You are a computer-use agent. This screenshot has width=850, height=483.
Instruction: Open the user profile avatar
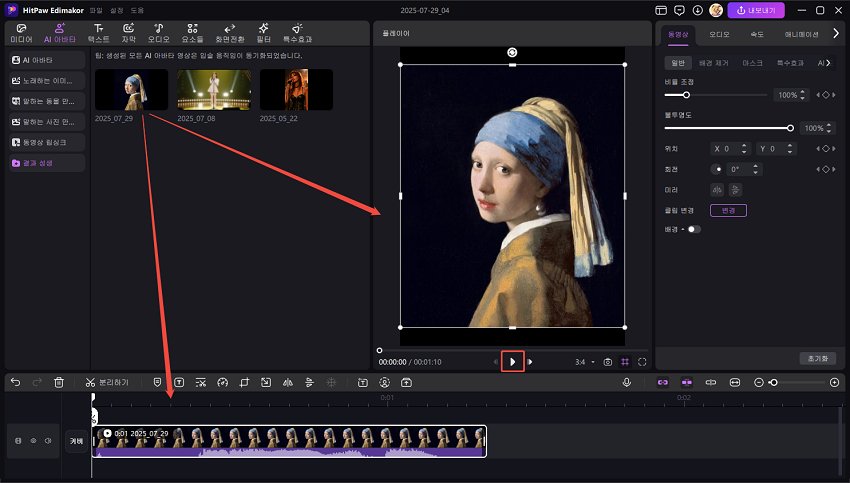click(x=716, y=10)
